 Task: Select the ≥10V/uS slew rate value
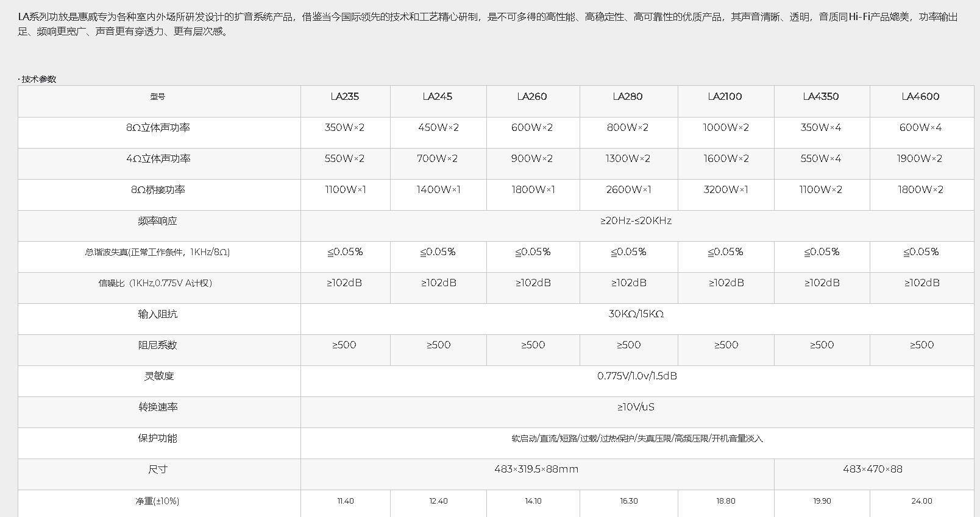[x=636, y=407]
